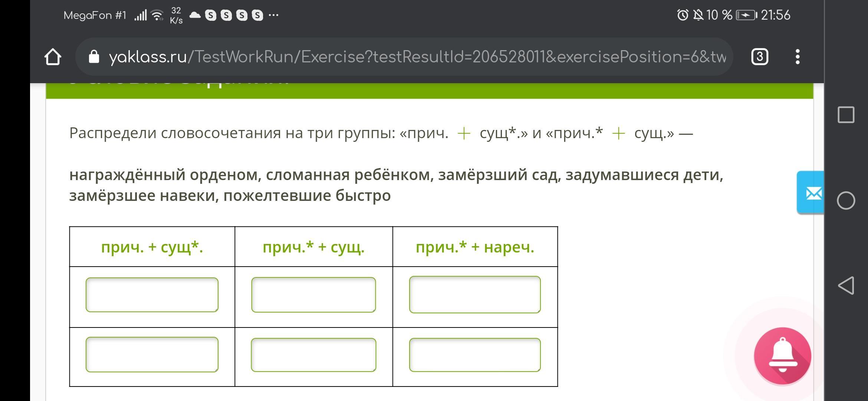
Task: Tap the Wi-Fi signal status icon
Action: 157,15
